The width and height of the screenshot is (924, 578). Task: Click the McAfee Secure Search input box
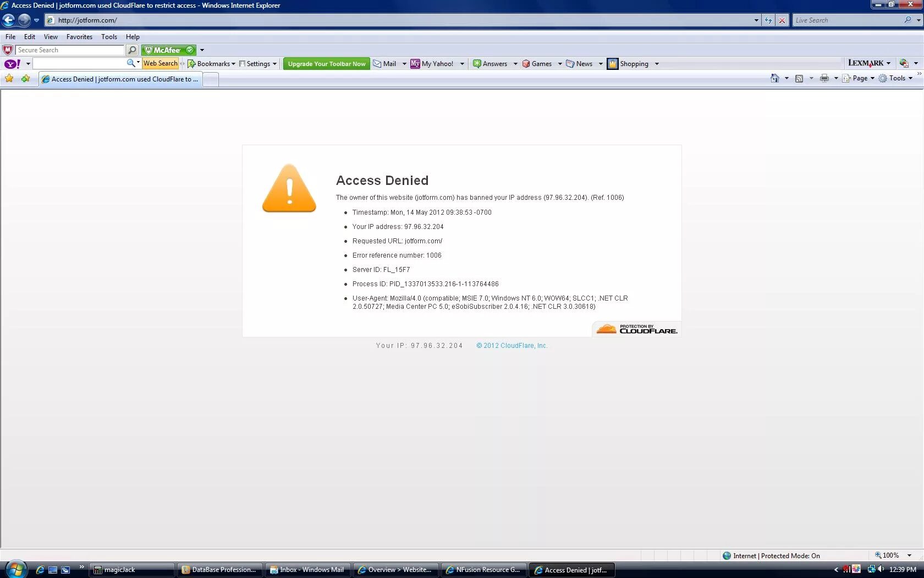[70, 50]
